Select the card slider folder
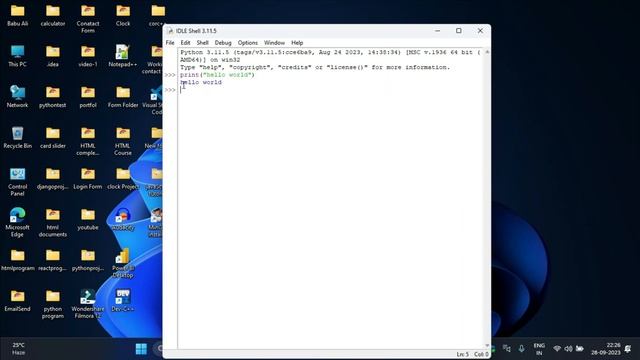 tap(53, 138)
